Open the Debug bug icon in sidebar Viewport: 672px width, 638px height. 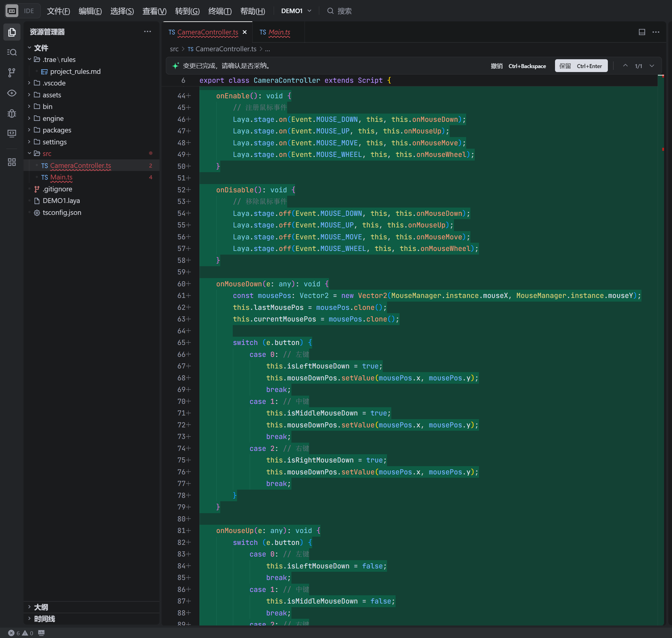click(12, 113)
